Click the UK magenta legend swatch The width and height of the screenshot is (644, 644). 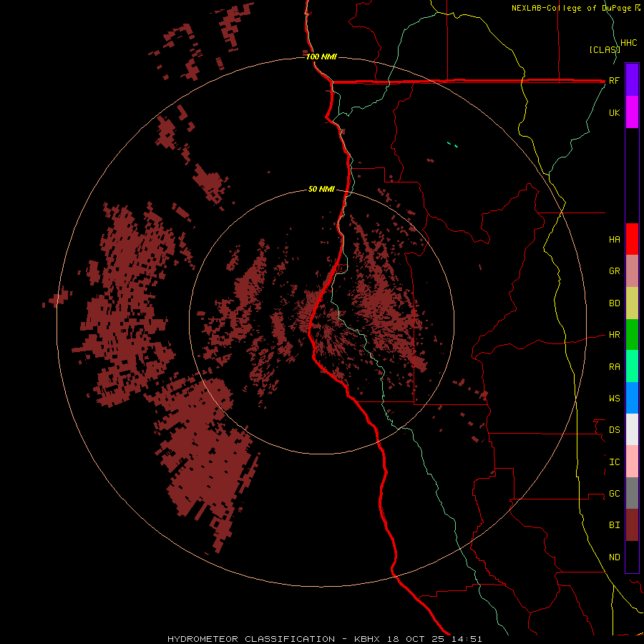632,112
